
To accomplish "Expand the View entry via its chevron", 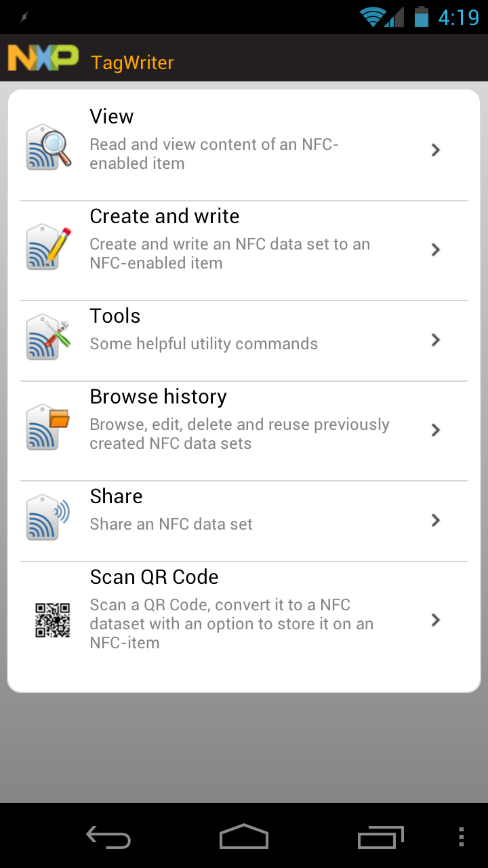I will click(x=436, y=149).
